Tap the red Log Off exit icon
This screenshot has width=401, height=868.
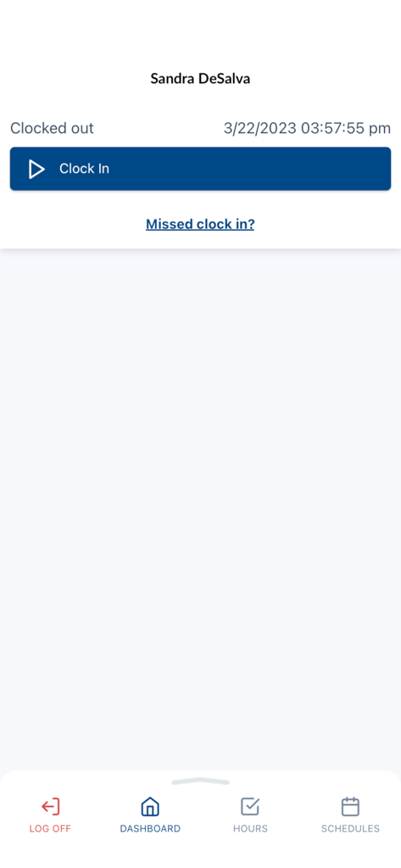point(50,807)
